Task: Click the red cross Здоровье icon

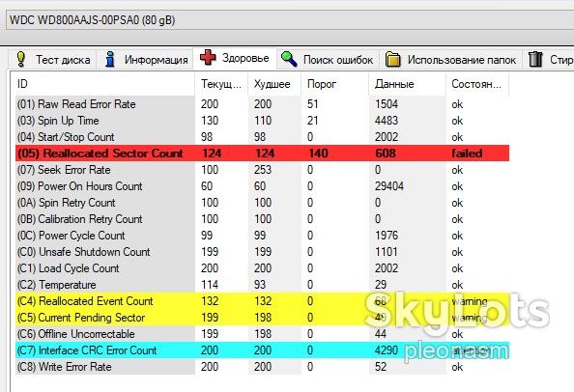Action: 208,57
